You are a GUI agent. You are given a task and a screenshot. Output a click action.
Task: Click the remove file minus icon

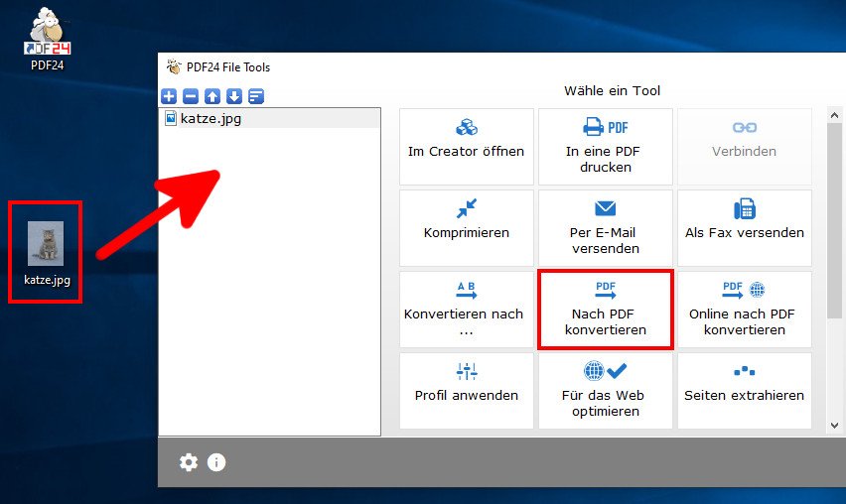tap(191, 96)
